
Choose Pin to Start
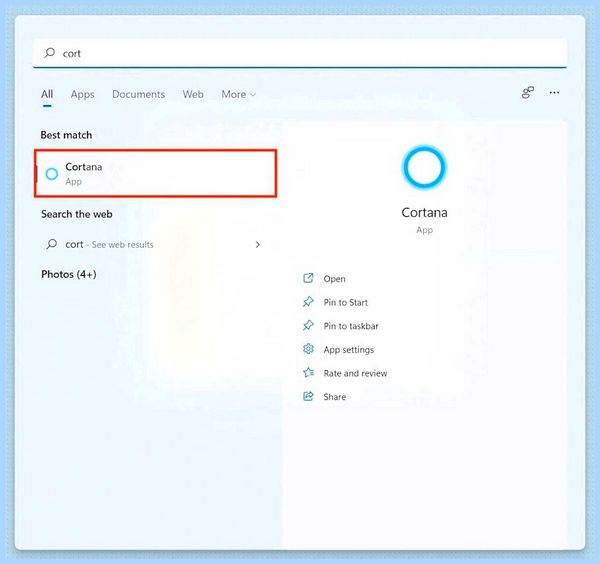tap(346, 303)
